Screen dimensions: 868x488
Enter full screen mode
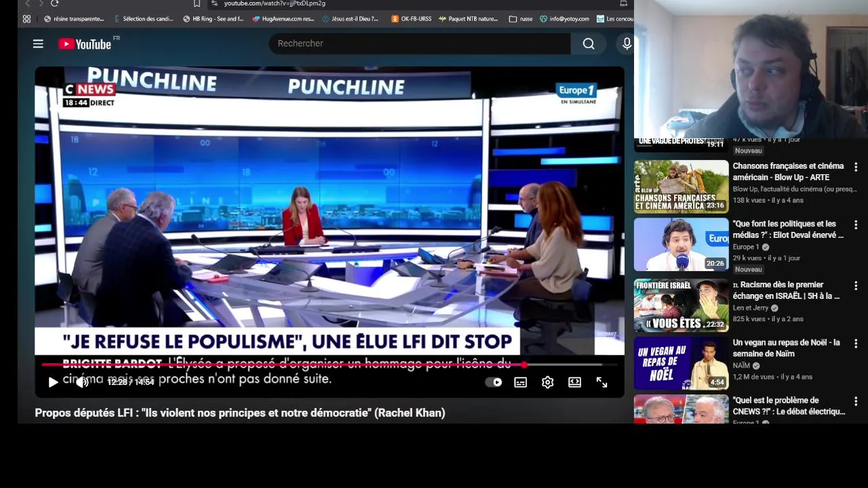(x=601, y=382)
